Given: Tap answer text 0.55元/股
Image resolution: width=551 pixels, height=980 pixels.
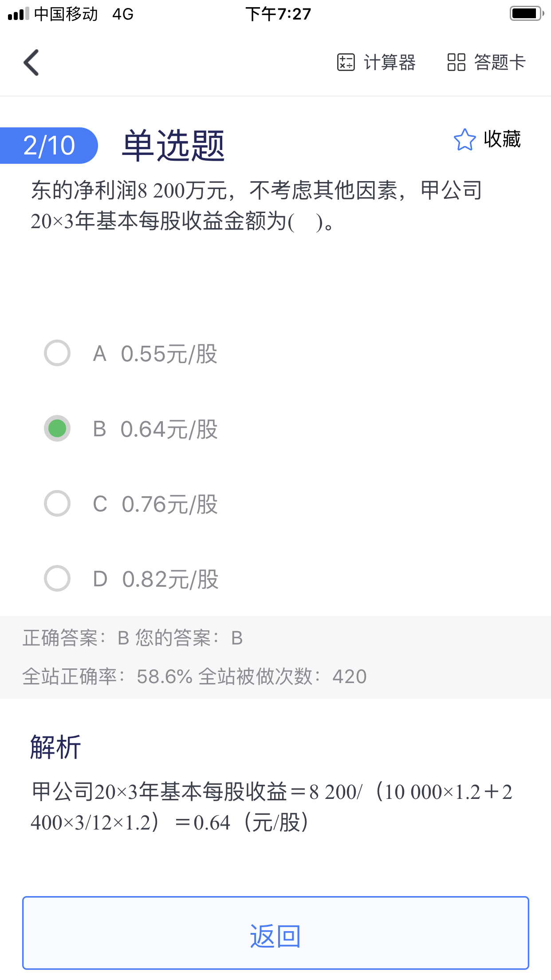Looking at the screenshot, I should [x=169, y=354].
